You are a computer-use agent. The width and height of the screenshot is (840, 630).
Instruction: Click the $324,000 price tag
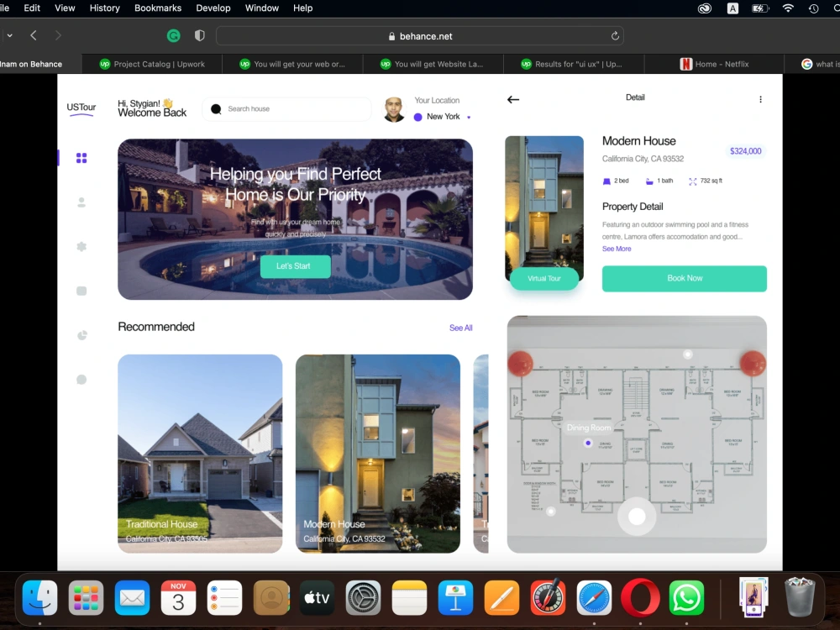(745, 151)
